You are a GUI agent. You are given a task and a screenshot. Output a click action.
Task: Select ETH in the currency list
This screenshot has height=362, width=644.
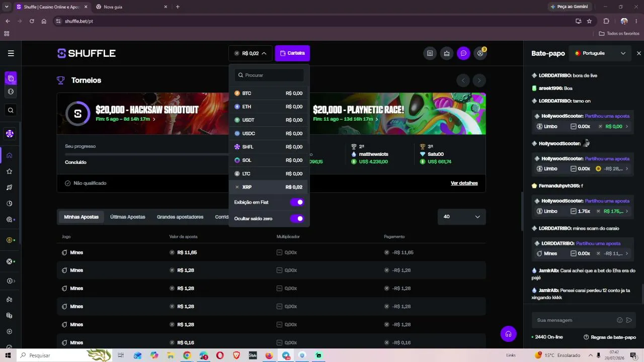pos(269,107)
